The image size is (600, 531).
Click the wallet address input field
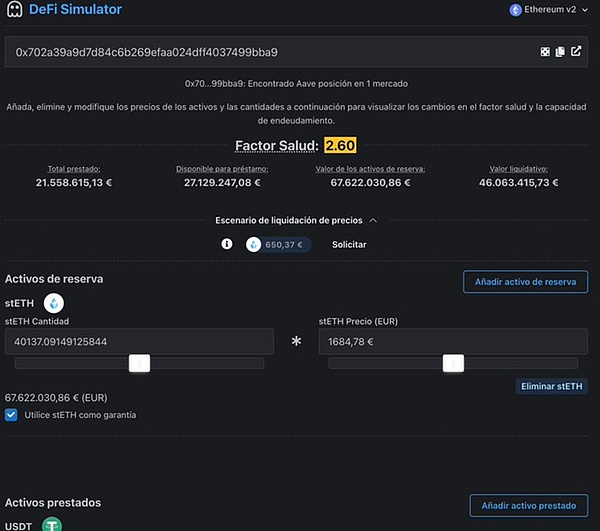(x=270, y=52)
